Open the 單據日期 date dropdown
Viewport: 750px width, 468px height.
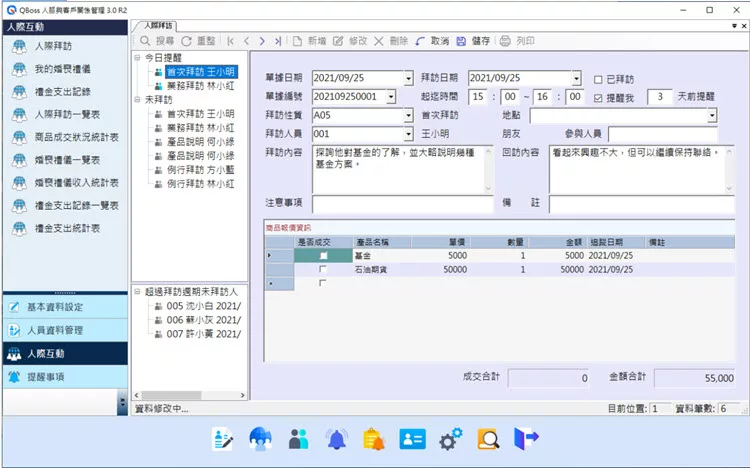click(x=408, y=78)
